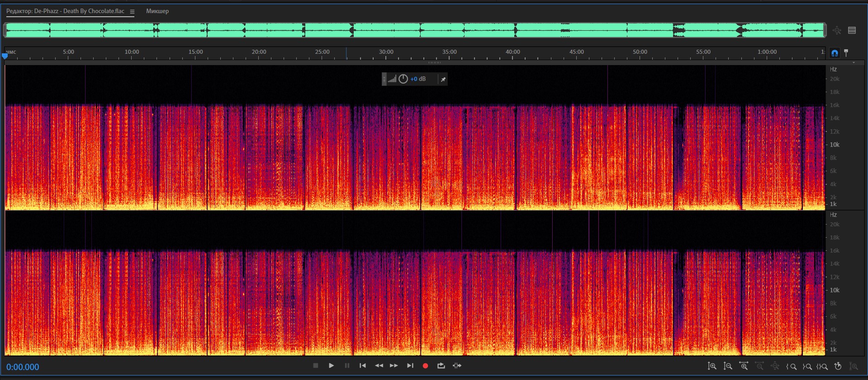This screenshot has height=380, width=868.
Task: Zoom in amplitude icon
Action: 712,366
